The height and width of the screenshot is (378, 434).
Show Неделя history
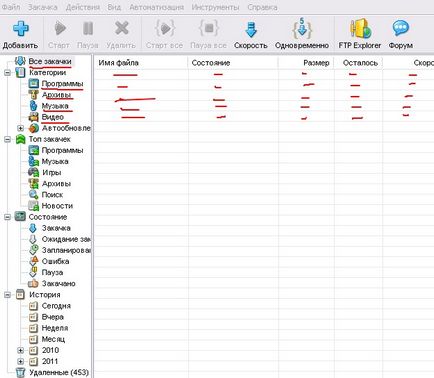[55, 328]
